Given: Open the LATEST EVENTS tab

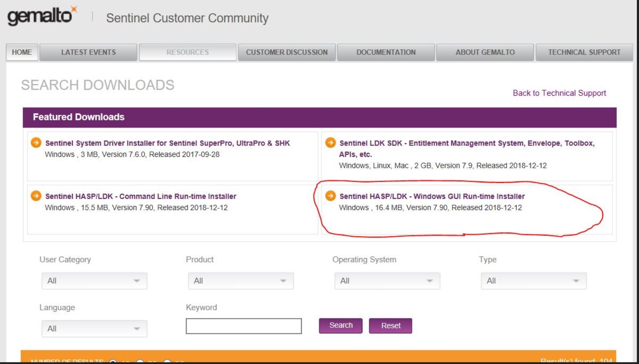Looking at the screenshot, I should [89, 52].
